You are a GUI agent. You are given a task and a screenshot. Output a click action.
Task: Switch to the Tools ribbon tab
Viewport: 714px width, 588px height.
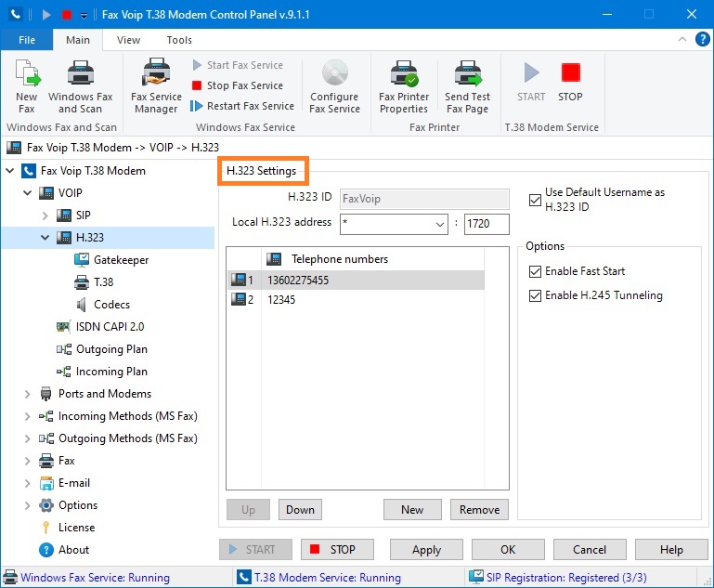tap(179, 40)
